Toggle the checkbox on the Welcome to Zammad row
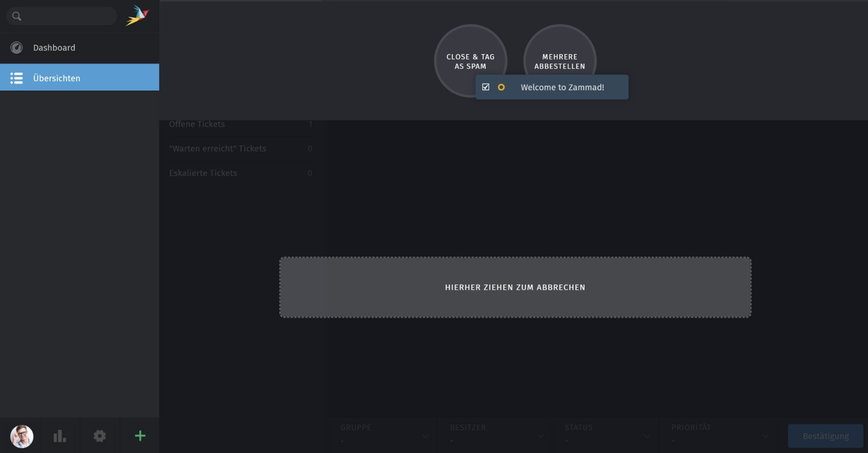This screenshot has height=453, width=868. point(486,87)
